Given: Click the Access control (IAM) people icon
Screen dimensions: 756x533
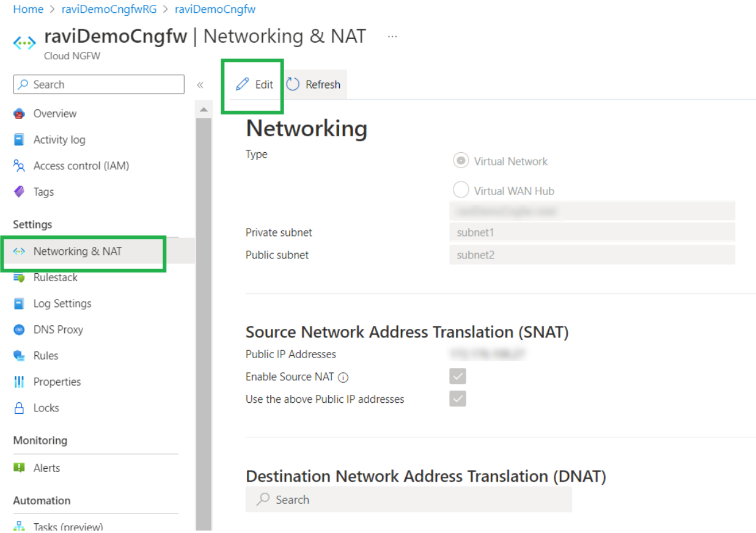Looking at the screenshot, I should coord(20,166).
